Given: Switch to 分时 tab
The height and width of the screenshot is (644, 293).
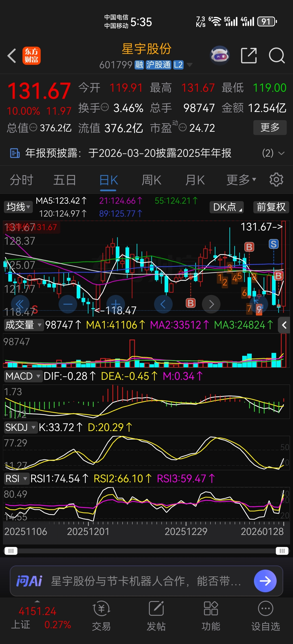Looking at the screenshot, I should (x=21, y=180).
